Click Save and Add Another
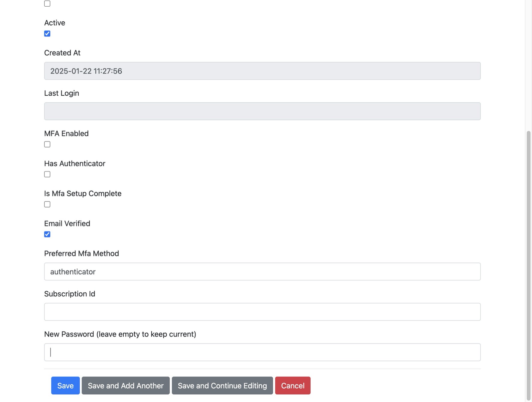This screenshot has height=402, width=532. (126, 385)
